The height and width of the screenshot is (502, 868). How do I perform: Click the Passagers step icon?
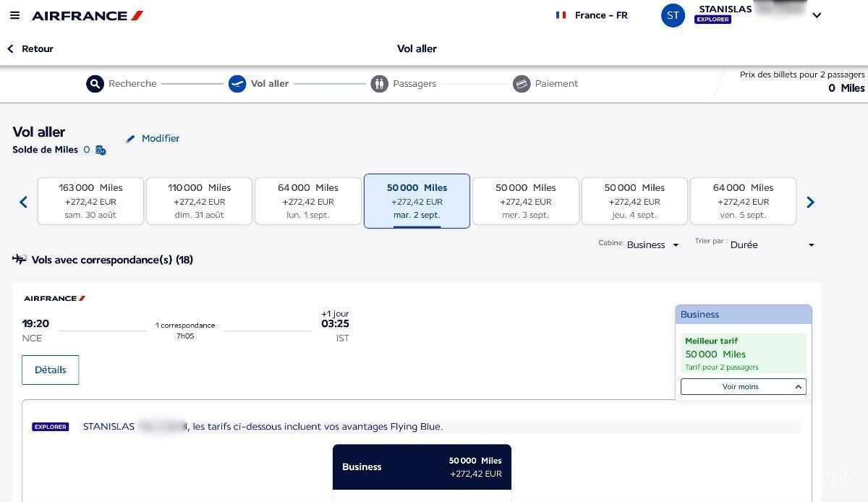click(x=380, y=84)
